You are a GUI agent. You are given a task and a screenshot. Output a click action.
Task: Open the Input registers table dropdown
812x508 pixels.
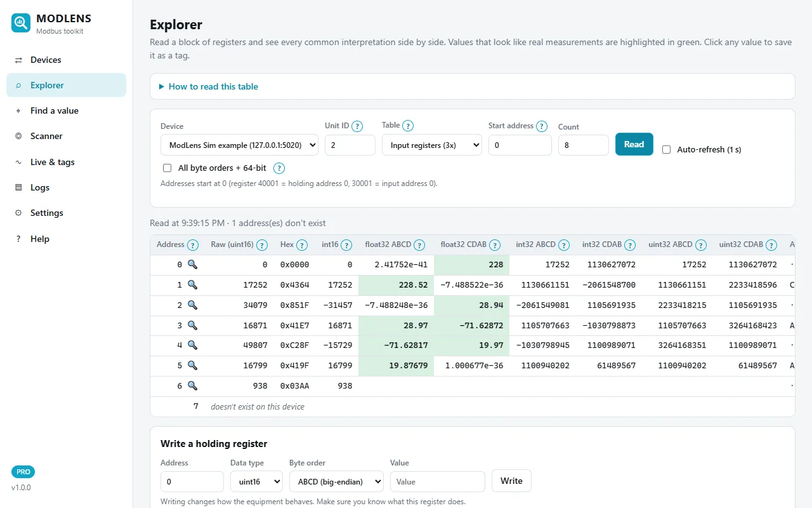[x=432, y=145]
